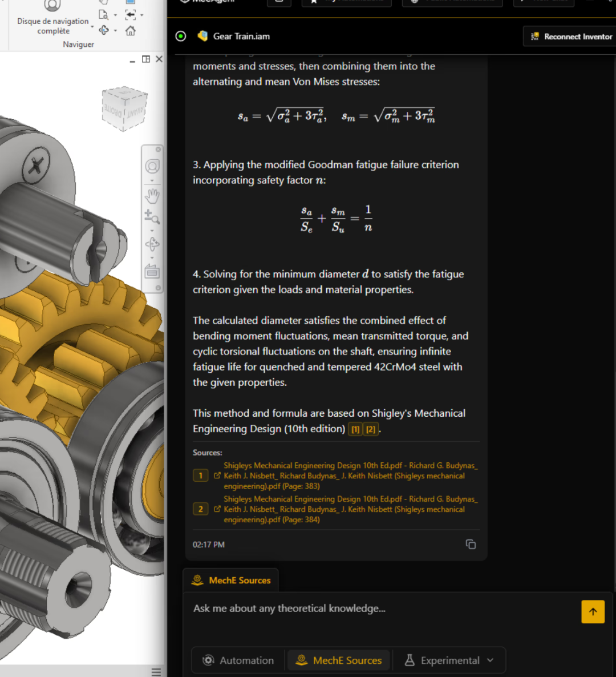Screen dimensions: 616x677
Task: Open the external link icon for source 2
Action: (x=217, y=509)
